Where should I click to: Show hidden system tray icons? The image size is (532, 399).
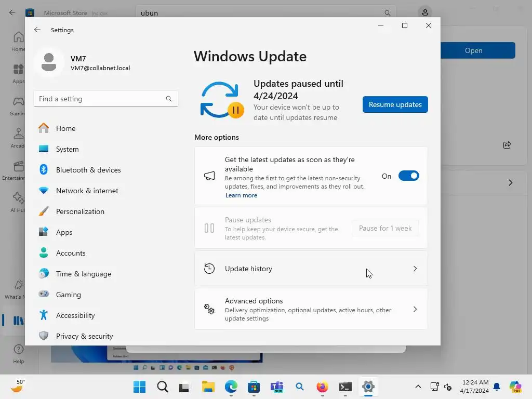(418, 387)
